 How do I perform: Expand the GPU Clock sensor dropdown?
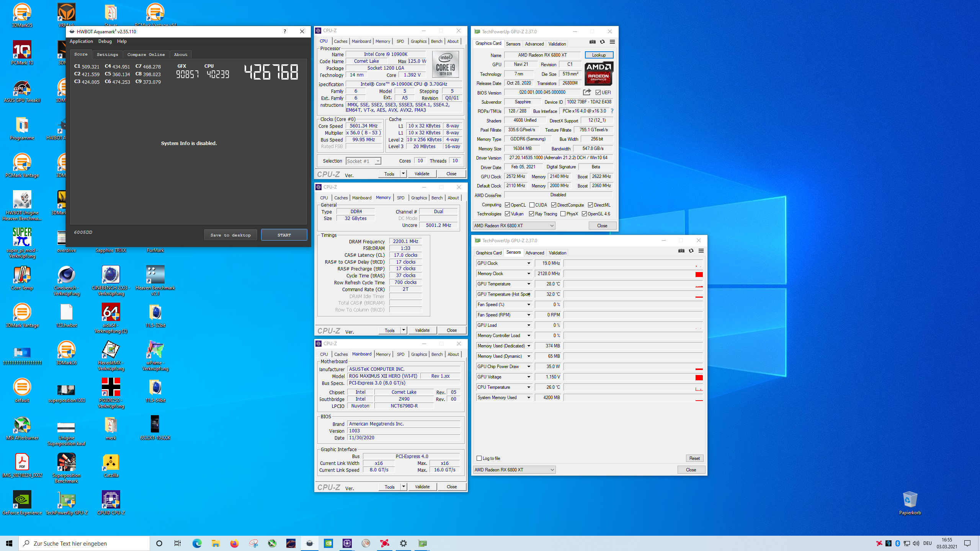coord(529,263)
